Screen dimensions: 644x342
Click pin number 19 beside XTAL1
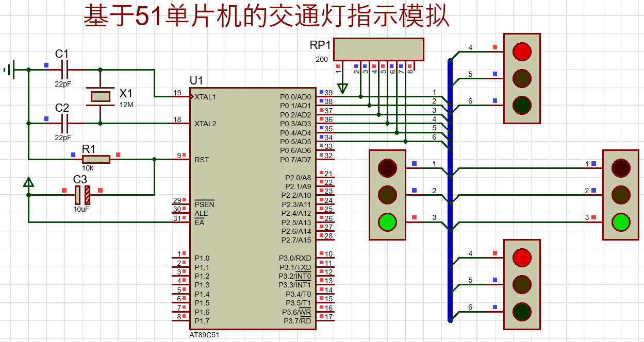(x=177, y=93)
